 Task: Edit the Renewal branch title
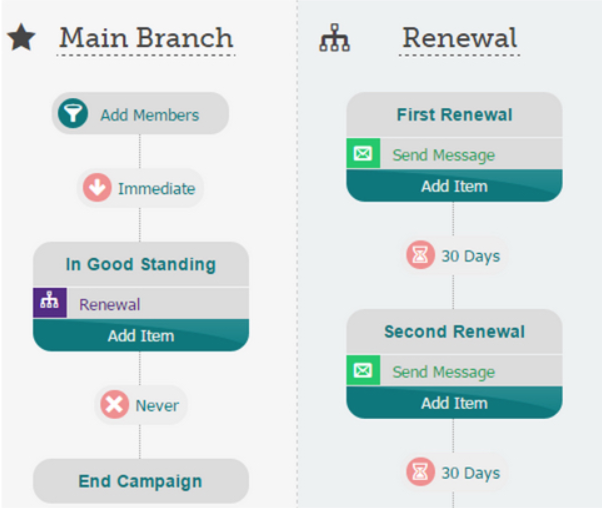[x=460, y=38]
